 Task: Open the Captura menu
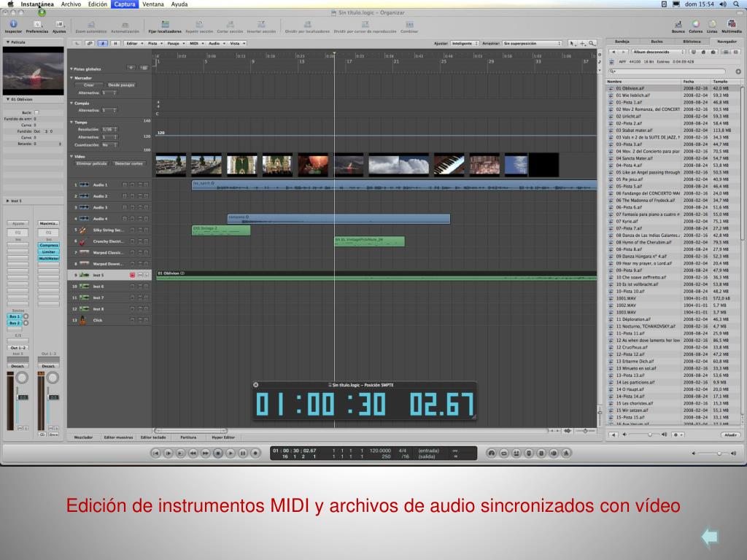tap(124, 4)
